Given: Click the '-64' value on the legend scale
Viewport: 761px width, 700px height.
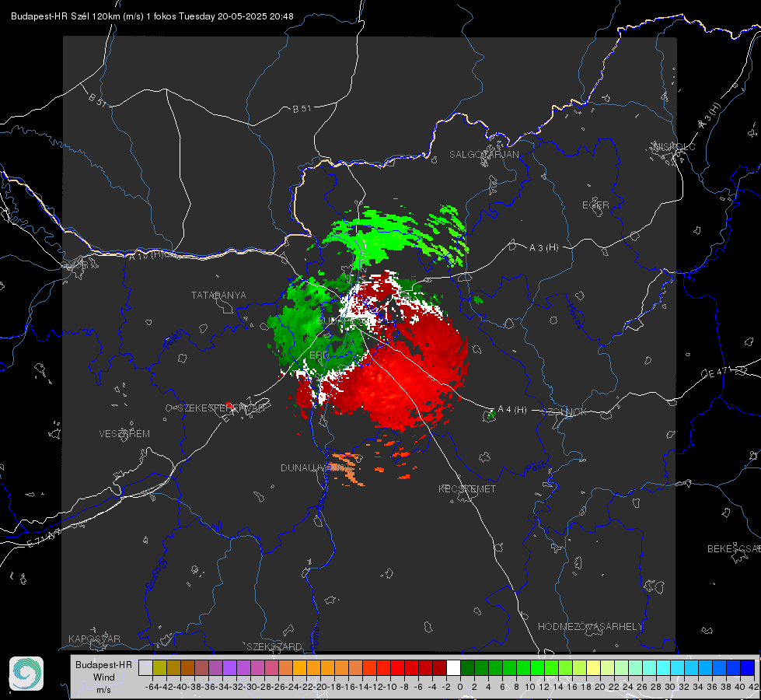Looking at the screenshot, I should coord(152,687).
